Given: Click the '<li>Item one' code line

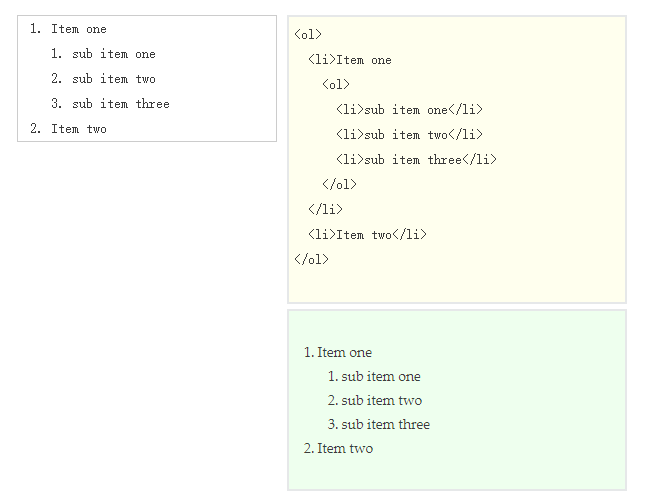Looking at the screenshot, I should (x=350, y=60).
